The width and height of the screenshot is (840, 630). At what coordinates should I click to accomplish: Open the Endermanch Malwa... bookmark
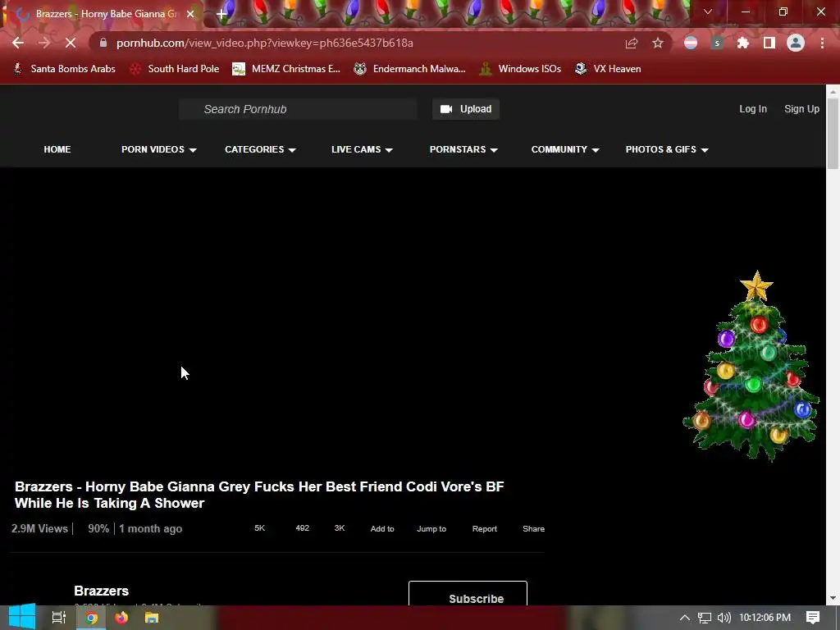coord(410,69)
